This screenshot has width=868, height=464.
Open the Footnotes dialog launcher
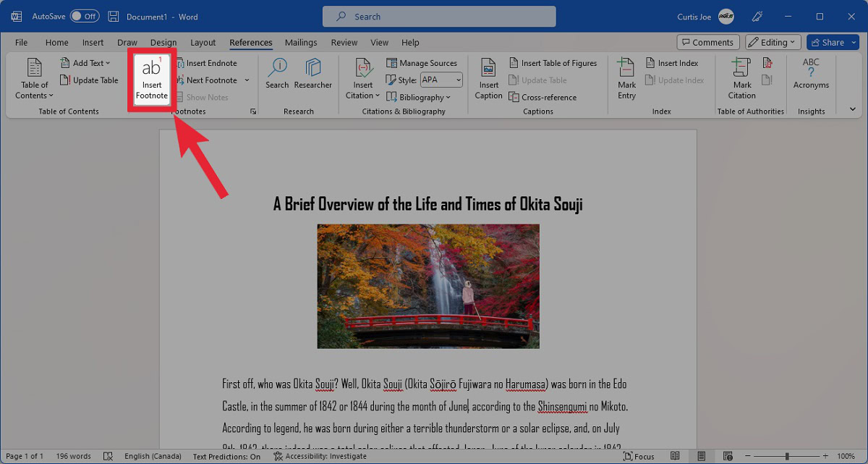pyautogui.click(x=252, y=111)
